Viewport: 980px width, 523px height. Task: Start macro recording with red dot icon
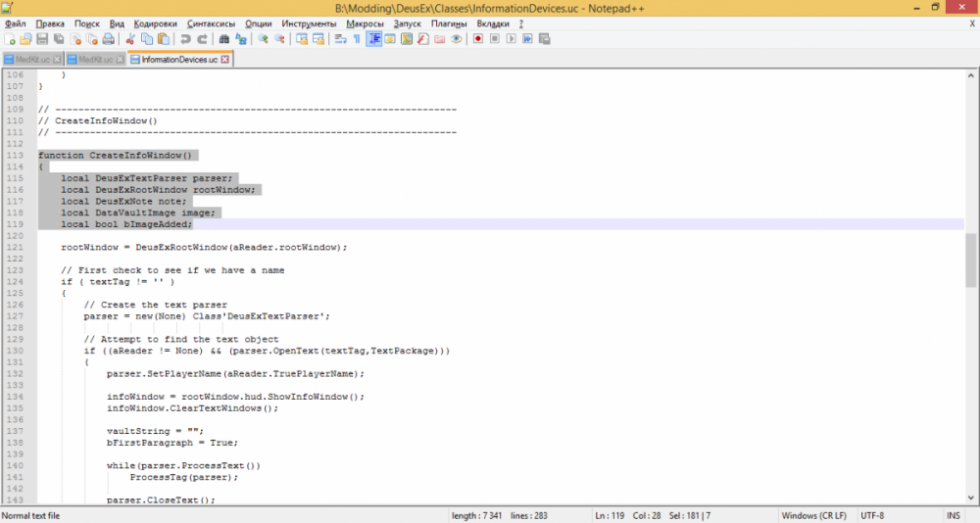[x=478, y=39]
